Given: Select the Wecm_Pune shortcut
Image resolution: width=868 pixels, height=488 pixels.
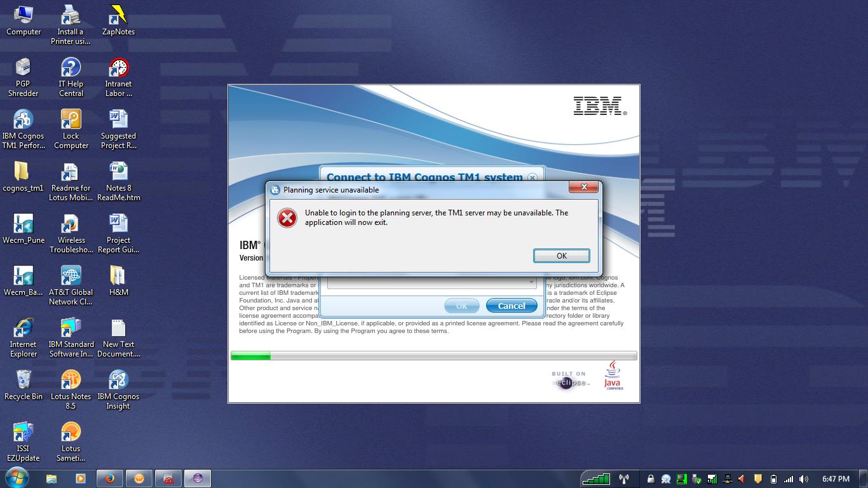Looking at the screenshot, I should tap(24, 229).
